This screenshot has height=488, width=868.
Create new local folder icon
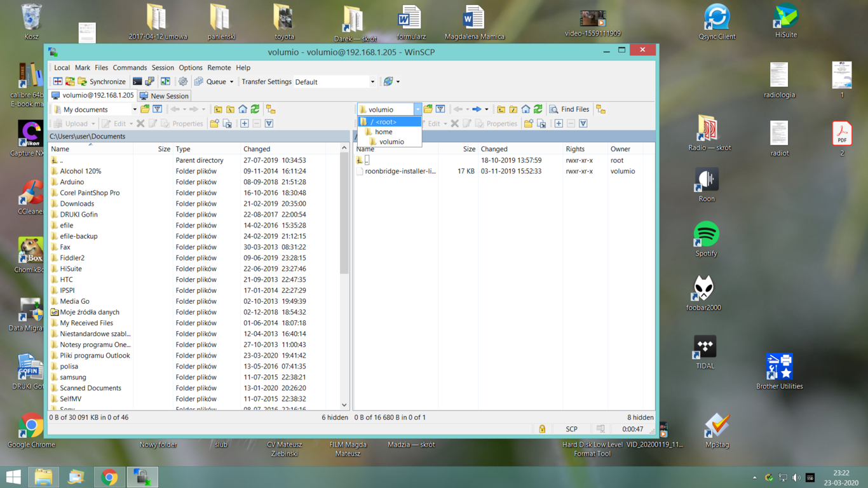[x=215, y=123]
